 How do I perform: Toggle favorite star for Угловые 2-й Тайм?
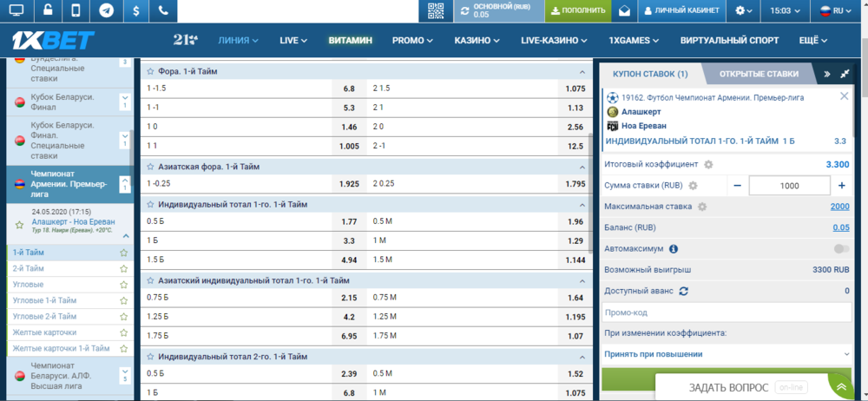pyautogui.click(x=123, y=317)
